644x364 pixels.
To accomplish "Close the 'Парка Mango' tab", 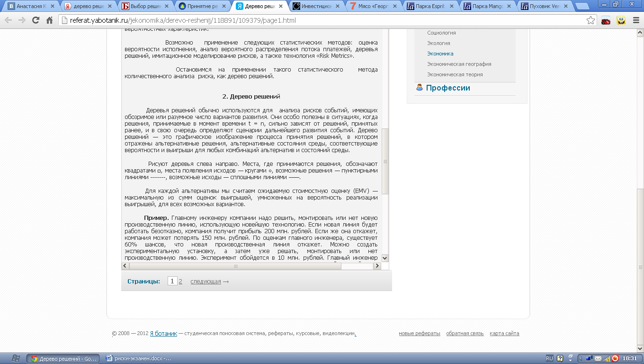I will click(509, 7).
